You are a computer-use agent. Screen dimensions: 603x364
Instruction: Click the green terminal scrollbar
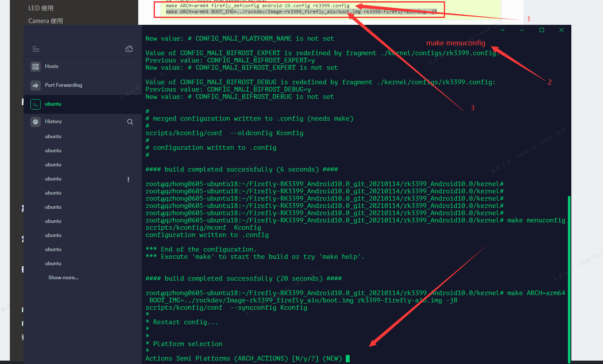coord(569,280)
